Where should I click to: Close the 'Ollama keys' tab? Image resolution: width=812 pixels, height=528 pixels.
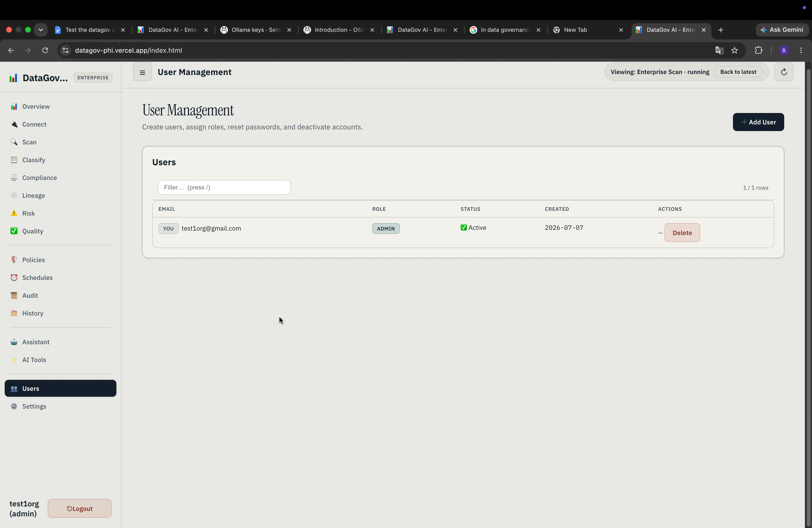289,30
